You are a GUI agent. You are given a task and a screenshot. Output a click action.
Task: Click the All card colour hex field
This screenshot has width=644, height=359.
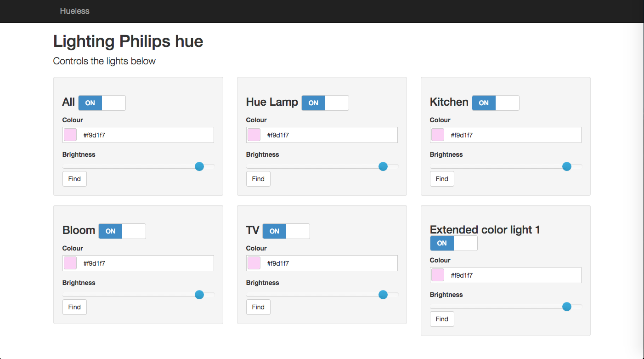pos(138,135)
